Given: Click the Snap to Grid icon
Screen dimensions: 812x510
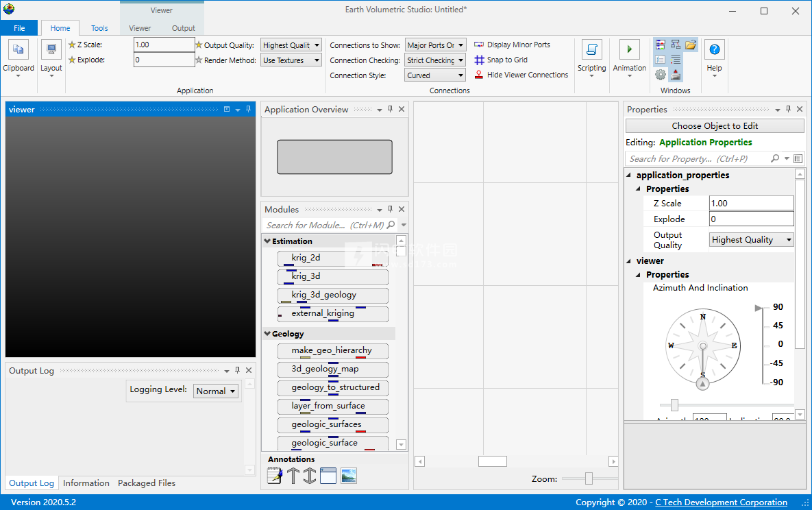Looking at the screenshot, I should click(480, 60).
